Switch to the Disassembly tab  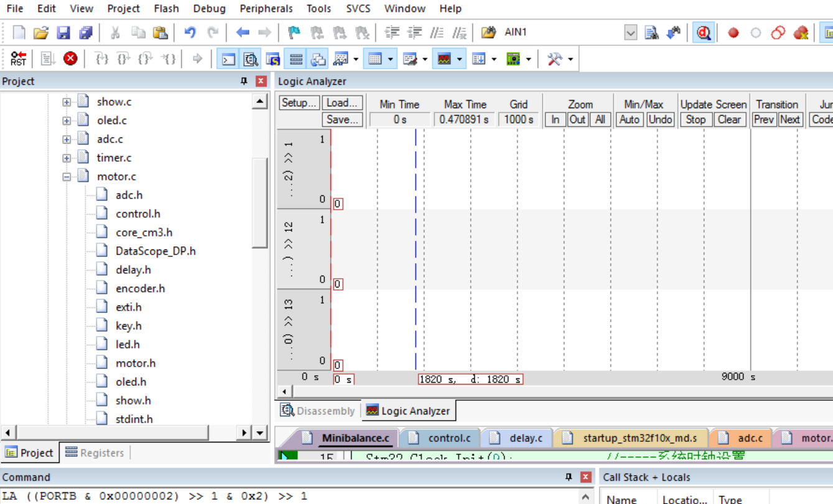(x=318, y=411)
